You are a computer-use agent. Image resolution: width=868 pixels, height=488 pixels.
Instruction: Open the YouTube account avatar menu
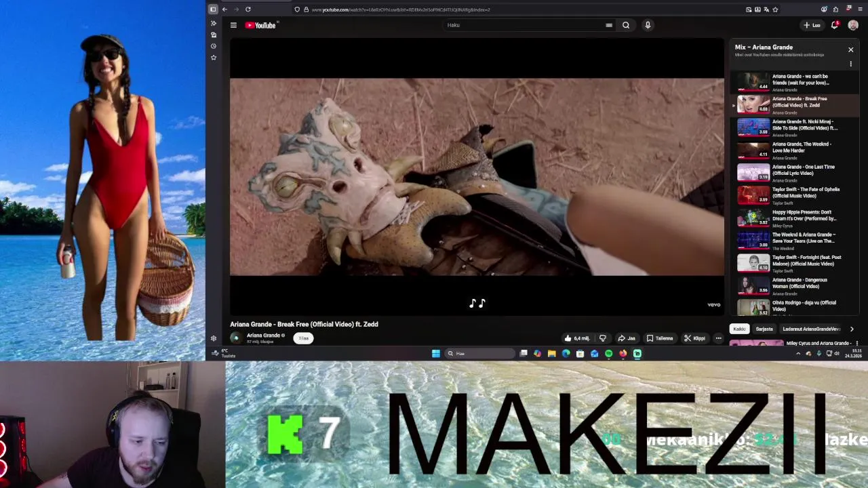(x=853, y=25)
